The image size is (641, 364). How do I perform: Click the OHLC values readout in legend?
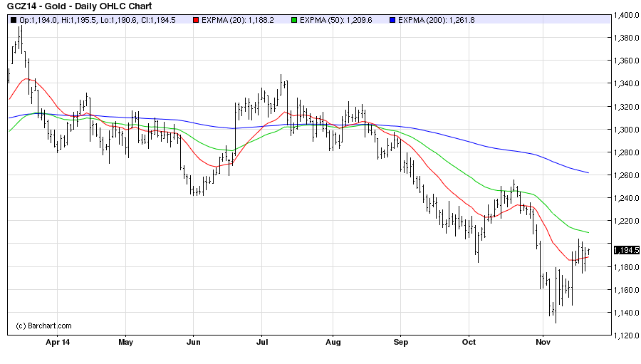99,20
